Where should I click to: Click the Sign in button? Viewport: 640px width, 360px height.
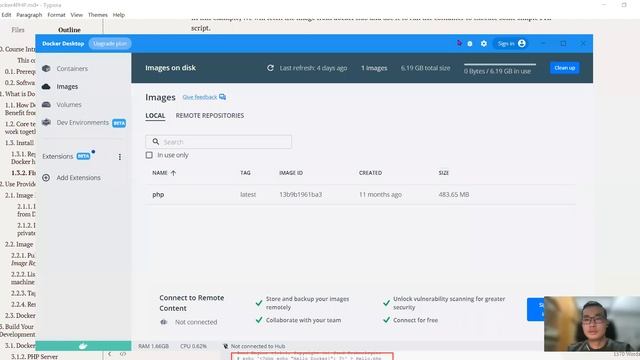(x=511, y=43)
